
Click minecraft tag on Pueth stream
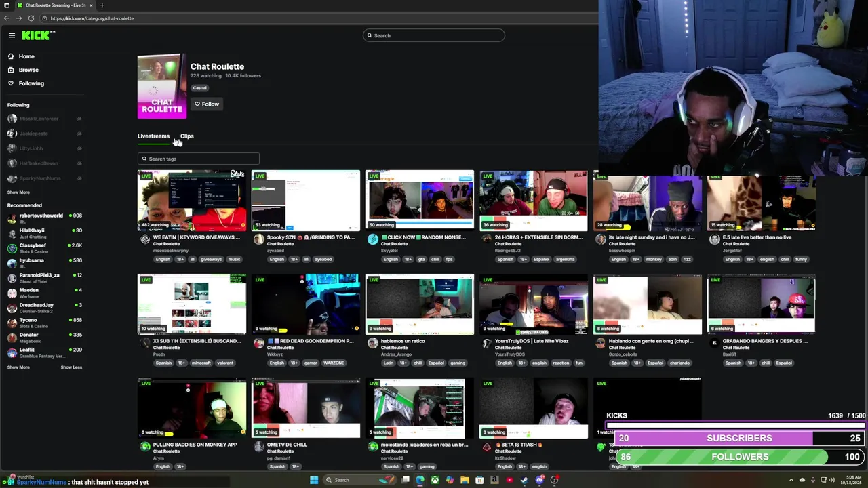coord(201,363)
